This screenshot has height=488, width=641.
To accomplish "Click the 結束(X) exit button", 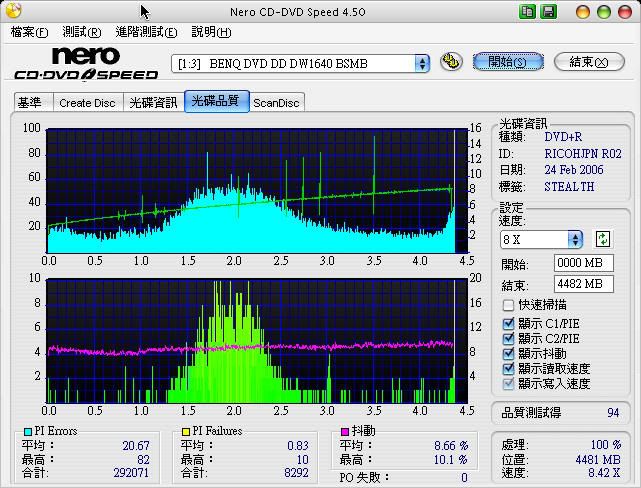I will pyautogui.click(x=589, y=62).
